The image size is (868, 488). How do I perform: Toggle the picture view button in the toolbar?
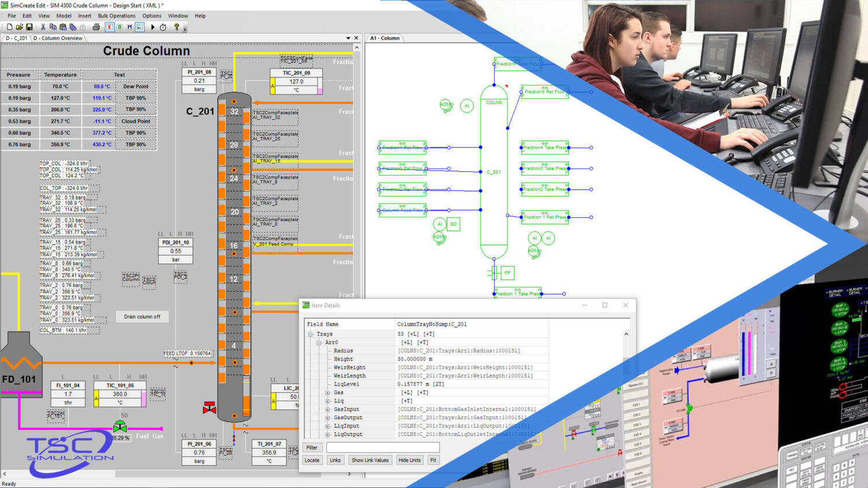tap(139, 27)
